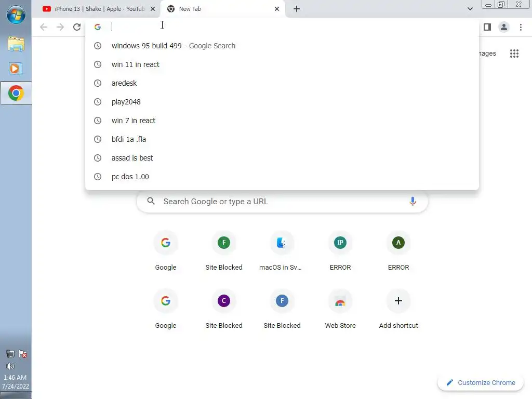Start voice search with the microphone
532x399 pixels.
pos(413,201)
